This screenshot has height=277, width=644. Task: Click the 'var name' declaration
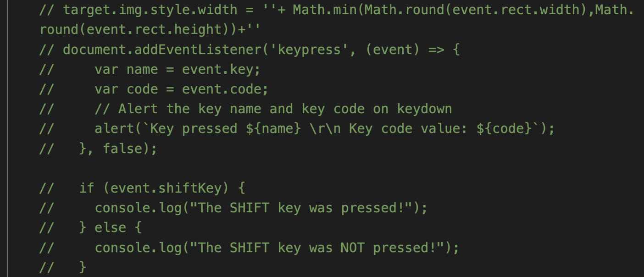[126, 69]
